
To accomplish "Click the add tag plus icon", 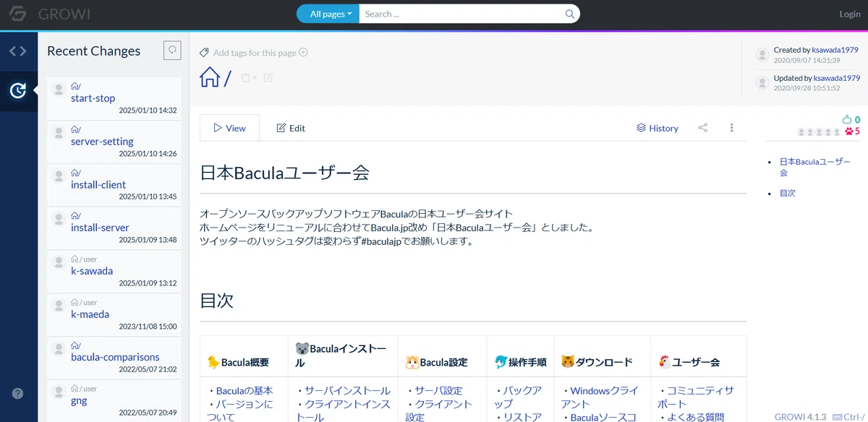I will coord(303,52).
